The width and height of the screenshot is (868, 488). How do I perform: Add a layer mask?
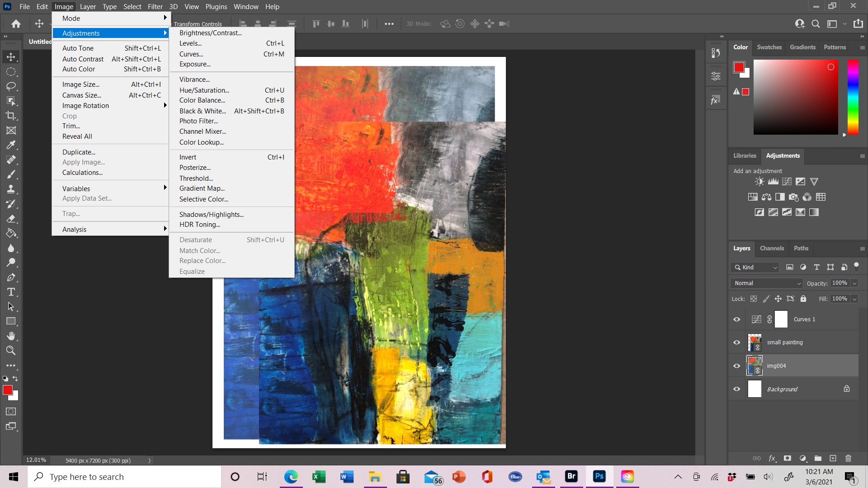(x=788, y=458)
